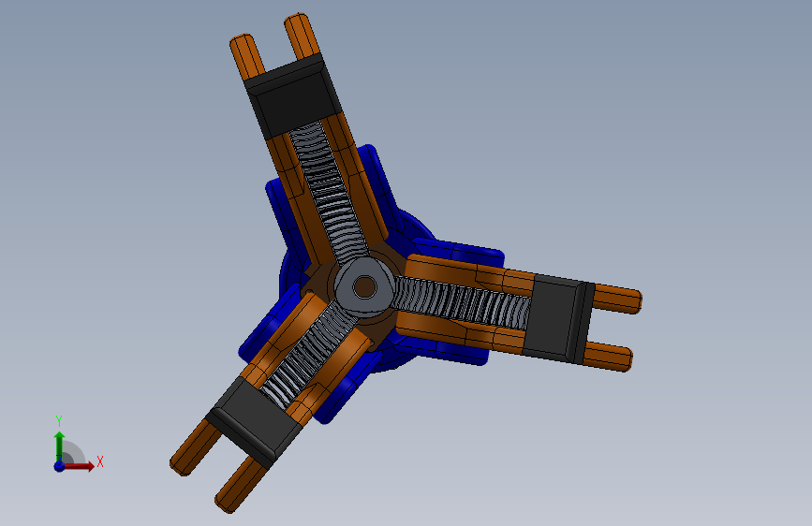Screen dimensions: 812x526
Task: Click the green Y axis of the orientation triad
Action: pos(59,446)
